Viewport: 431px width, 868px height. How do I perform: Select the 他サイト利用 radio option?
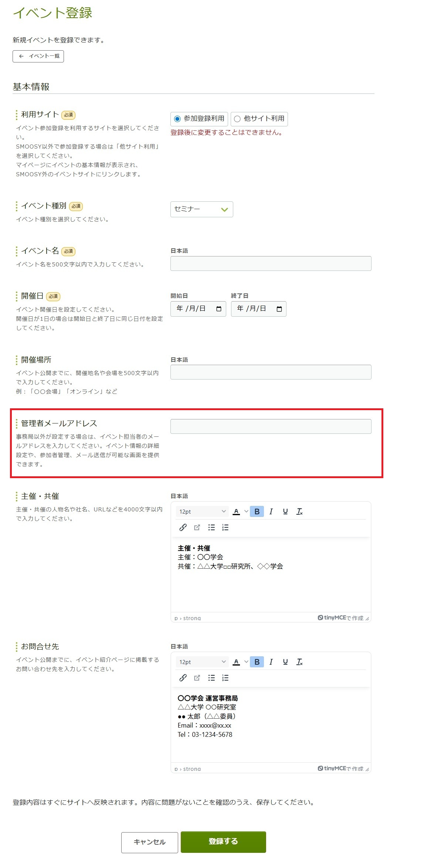tap(237, 119)
